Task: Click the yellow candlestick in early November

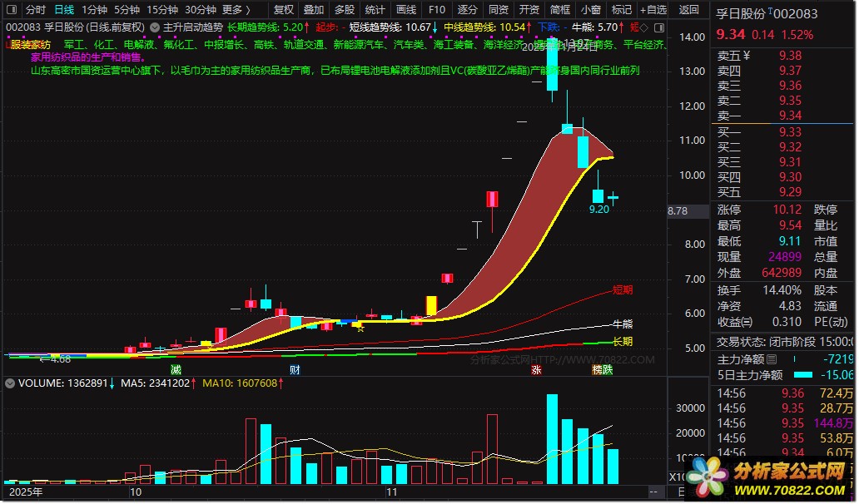Action: [432, 306]
